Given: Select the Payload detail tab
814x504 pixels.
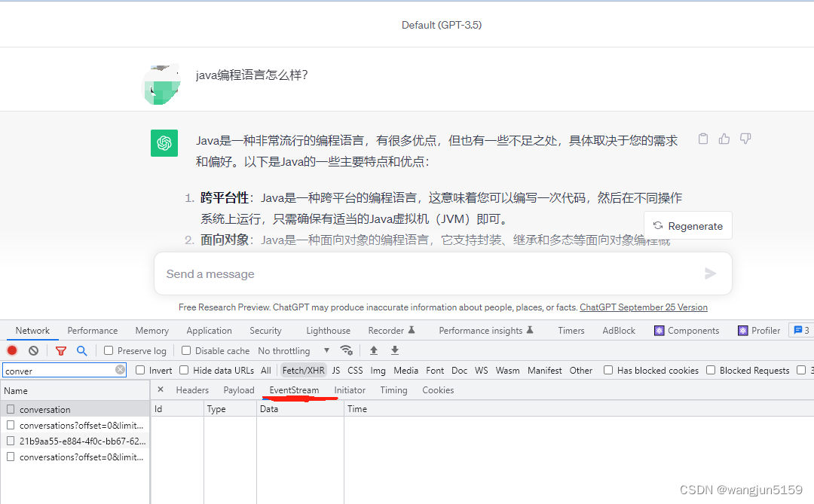Looking at the screenshot, I should [x=239, y=389].
